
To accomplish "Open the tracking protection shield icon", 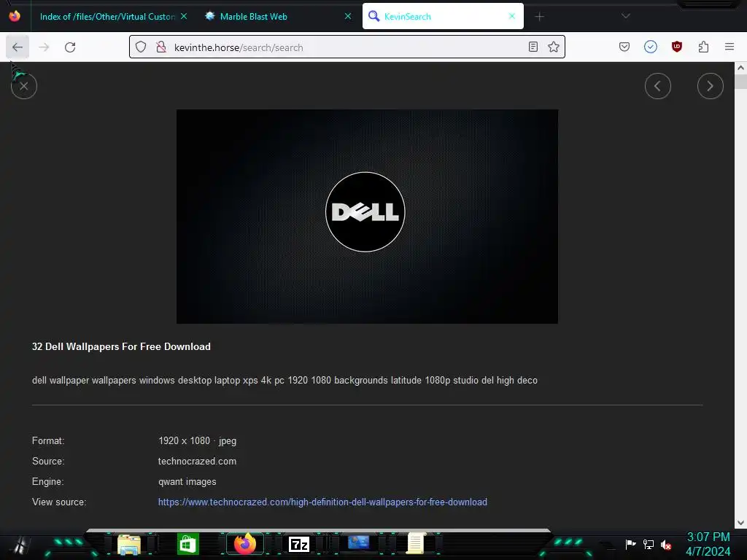I will click(141, 47).
